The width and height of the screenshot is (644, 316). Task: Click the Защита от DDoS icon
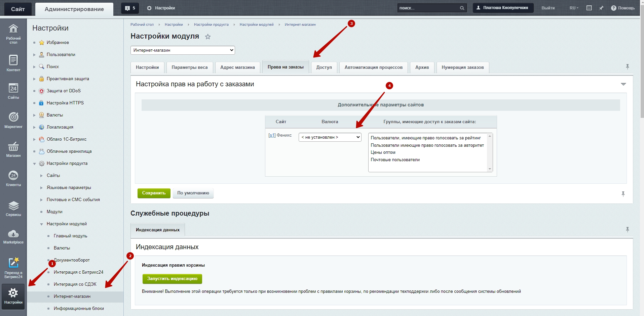[x=42, y=91]
